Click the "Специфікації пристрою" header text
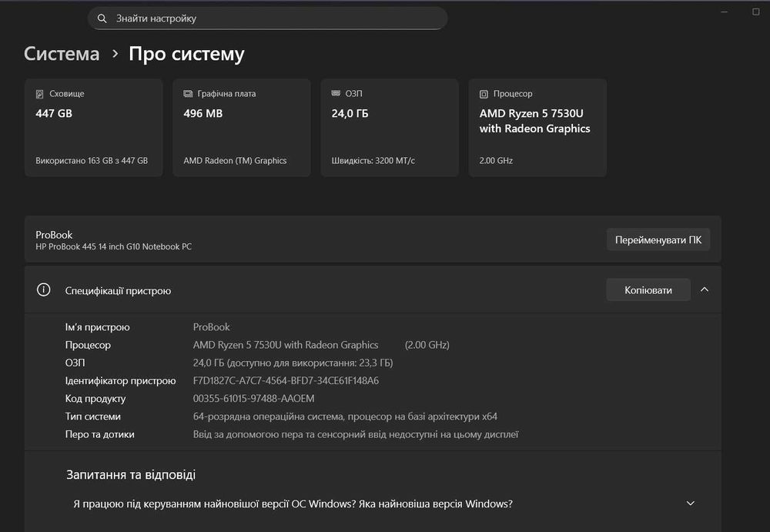Screen dimensions: 770x532 pos(118,291)
